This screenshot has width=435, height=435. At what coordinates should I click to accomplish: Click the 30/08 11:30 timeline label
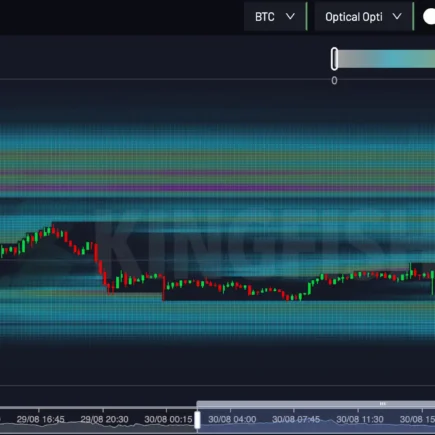360,419
